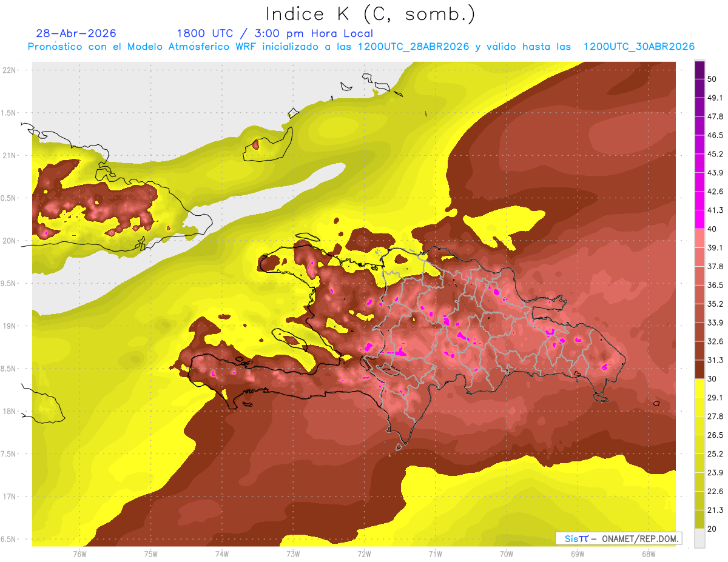Click the WRF model forecast description line
This screenshot has width=728, height=562.
click(361, 47)
